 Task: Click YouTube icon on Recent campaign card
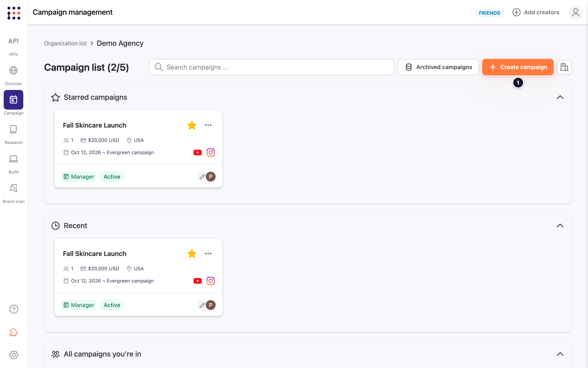(x=198, y=281)
